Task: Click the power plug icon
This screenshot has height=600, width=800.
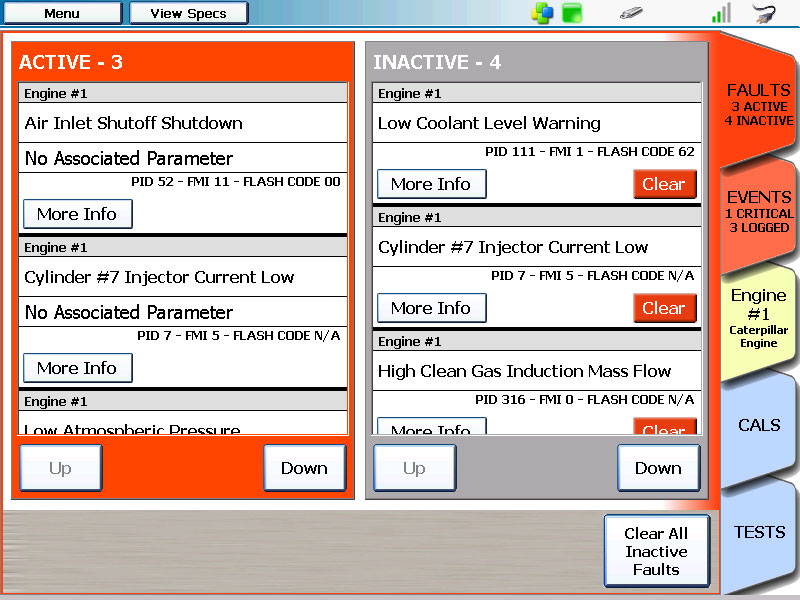Action: 764,13
